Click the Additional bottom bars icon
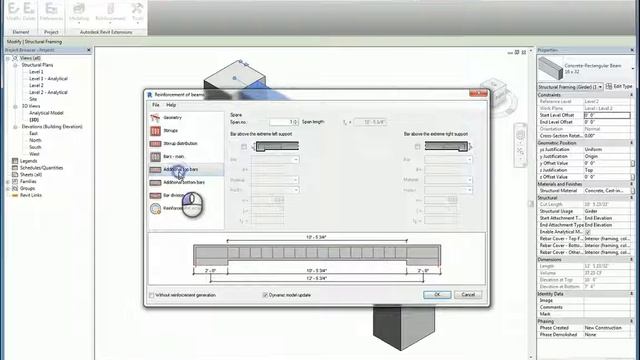 tap(155, 182)
